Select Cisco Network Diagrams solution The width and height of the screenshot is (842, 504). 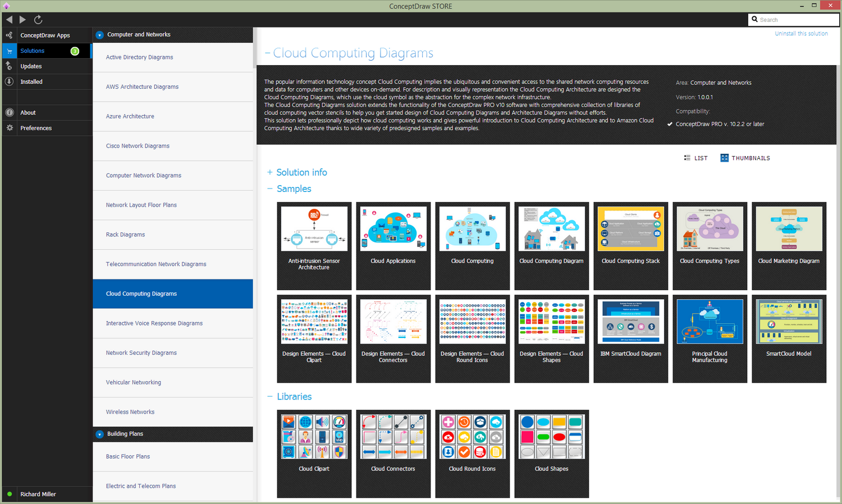pos(173,146)
